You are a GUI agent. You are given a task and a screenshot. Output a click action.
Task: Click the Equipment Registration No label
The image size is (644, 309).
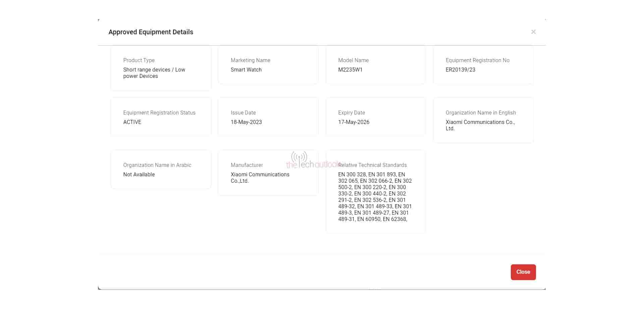[477, 60]
